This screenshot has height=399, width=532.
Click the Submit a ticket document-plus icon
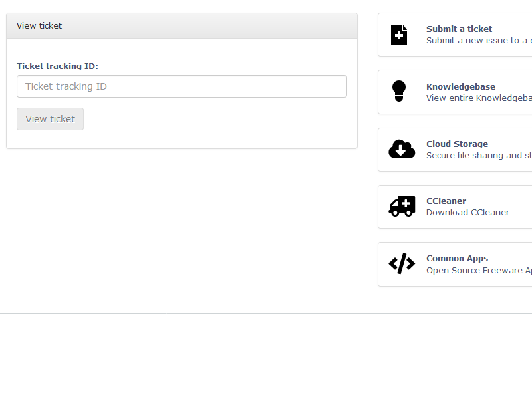pyautogui.click(x=399, y=35)
